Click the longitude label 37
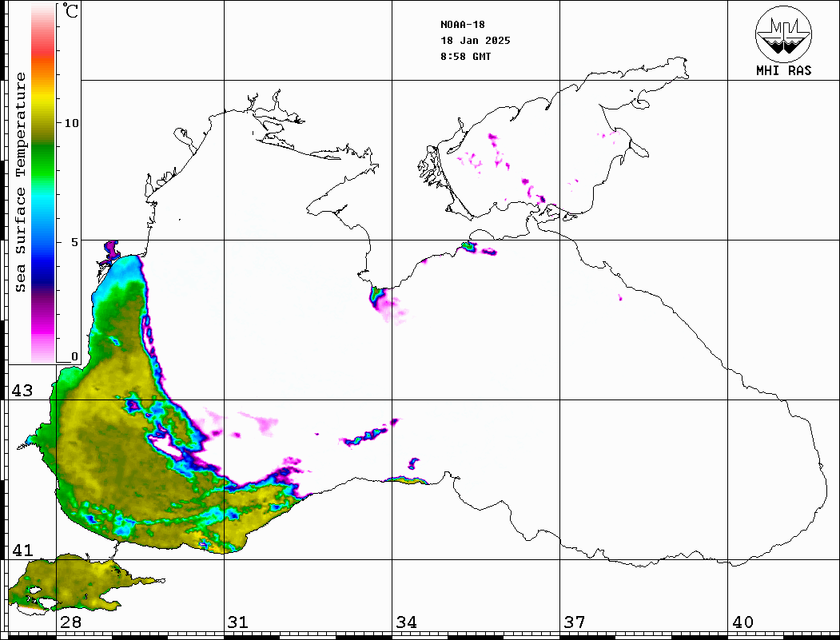 (575, 622)
